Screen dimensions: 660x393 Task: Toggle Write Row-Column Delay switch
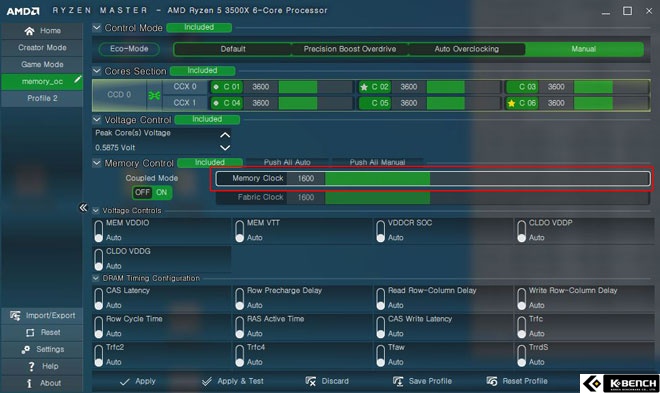click(x=522, y=299)
